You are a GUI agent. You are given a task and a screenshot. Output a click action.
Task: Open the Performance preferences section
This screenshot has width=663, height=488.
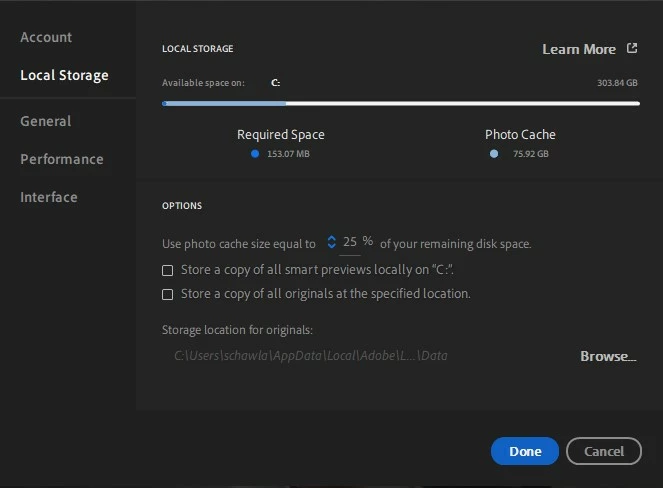[x=62, y=159]
